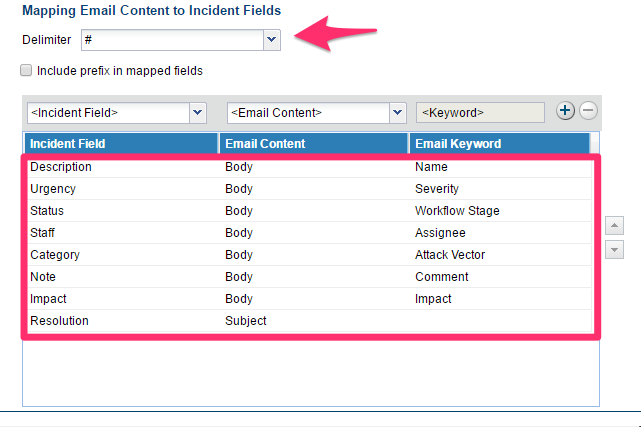Image resolution: width=641 pixels, height=427 pixels.
Task: Click the Email Content column header
Action: 313,144
